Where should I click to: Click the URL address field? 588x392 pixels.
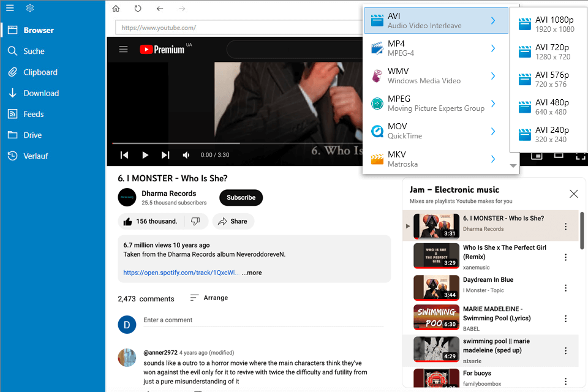click(239, 28)
